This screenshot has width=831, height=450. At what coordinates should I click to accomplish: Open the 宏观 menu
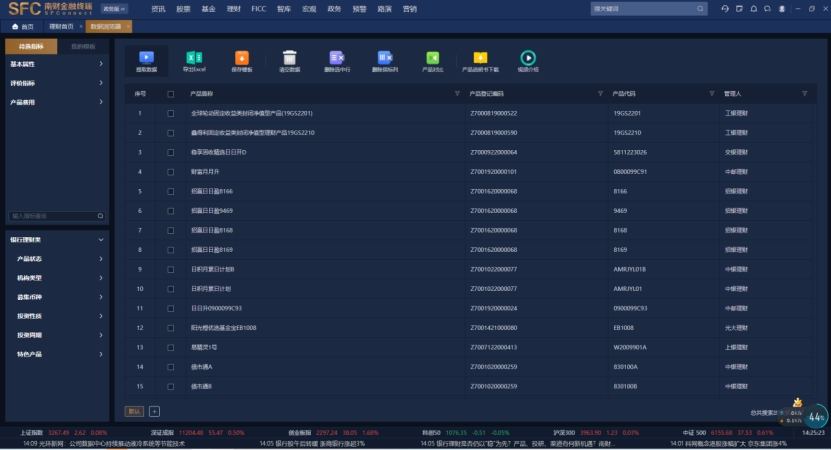coord(309,9)
